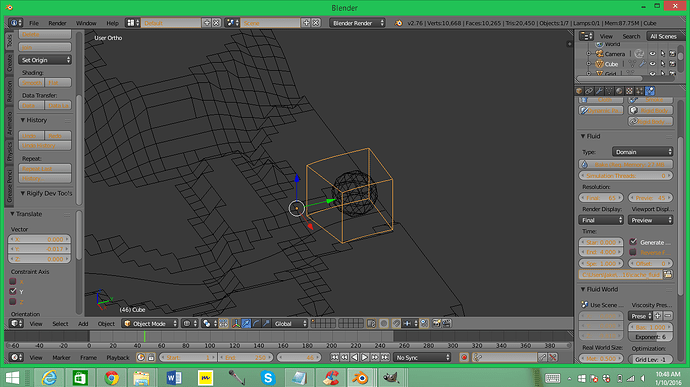Open the Help menu
The height and width of the screenshot is (387, 690).
(112, 23)
